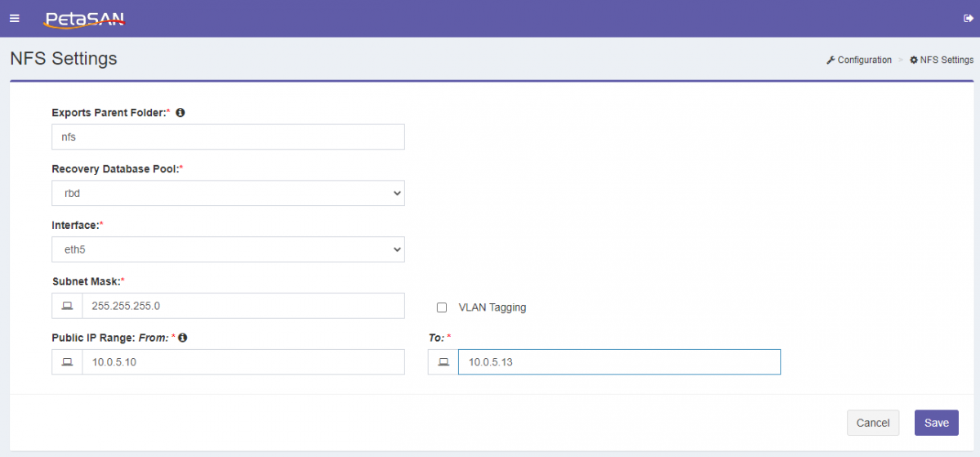Expand the Interface eth5 dropdown
Viewport: 980px width, 457px height.
point(228,249)
